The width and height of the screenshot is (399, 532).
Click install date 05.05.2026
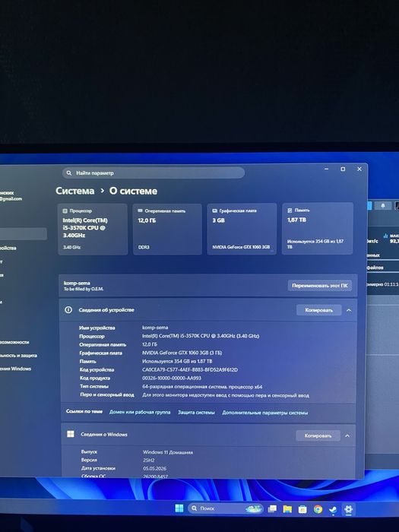(x=155, y=469)
